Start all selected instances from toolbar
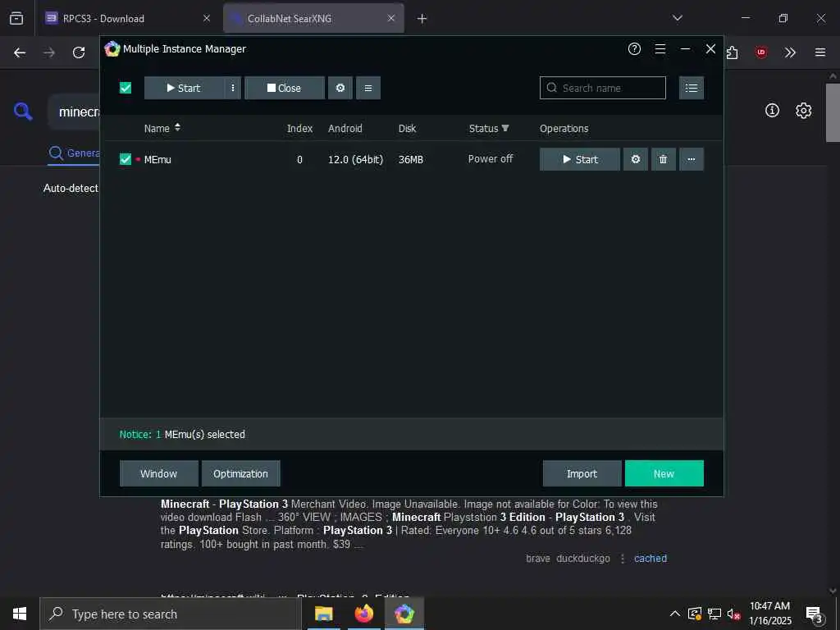Screen dimensions: 840x630 point(184,88)
